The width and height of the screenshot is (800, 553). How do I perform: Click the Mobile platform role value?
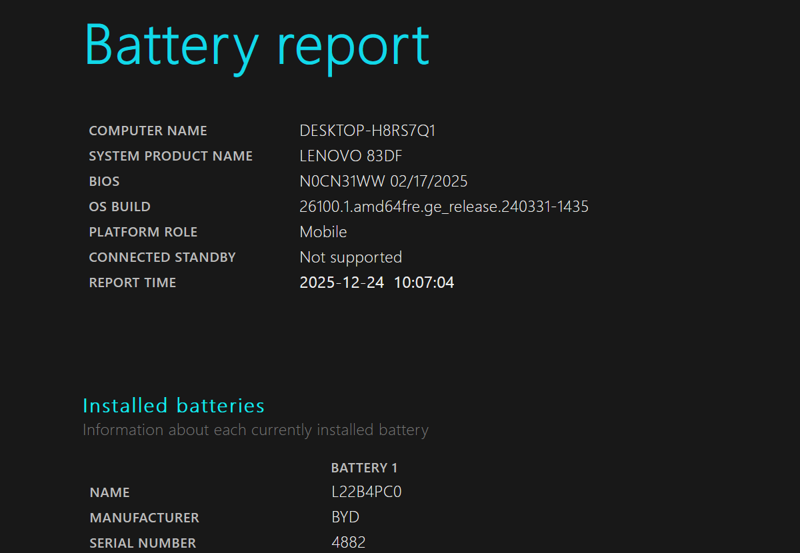pos(323,232)
